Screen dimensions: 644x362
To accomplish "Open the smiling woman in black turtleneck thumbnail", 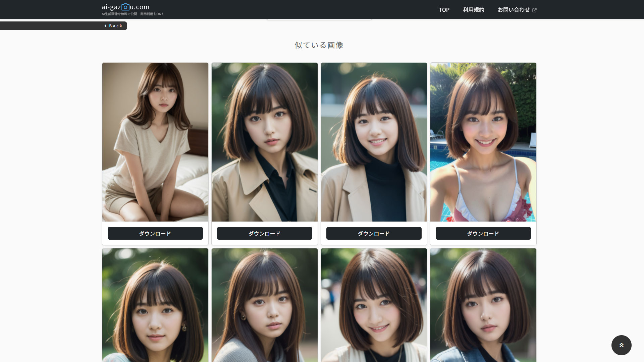I will click(x=374, y=142).
